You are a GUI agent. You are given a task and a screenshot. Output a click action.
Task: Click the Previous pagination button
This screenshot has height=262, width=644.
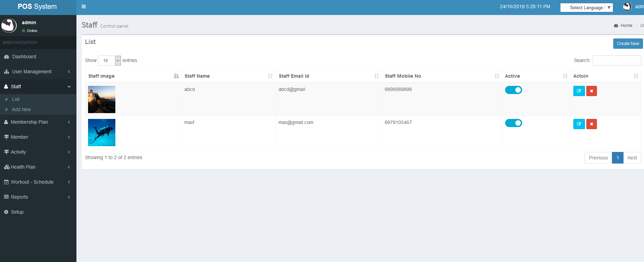click(598, 158)
